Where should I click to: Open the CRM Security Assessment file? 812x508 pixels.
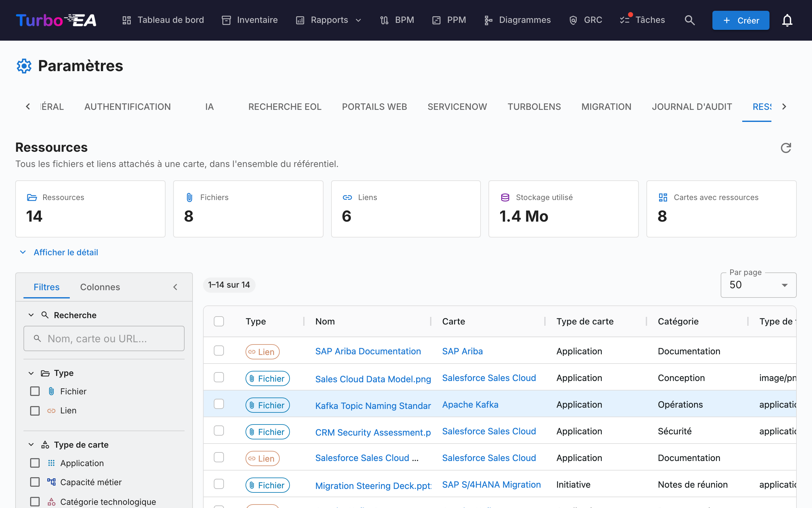[373, 432]
